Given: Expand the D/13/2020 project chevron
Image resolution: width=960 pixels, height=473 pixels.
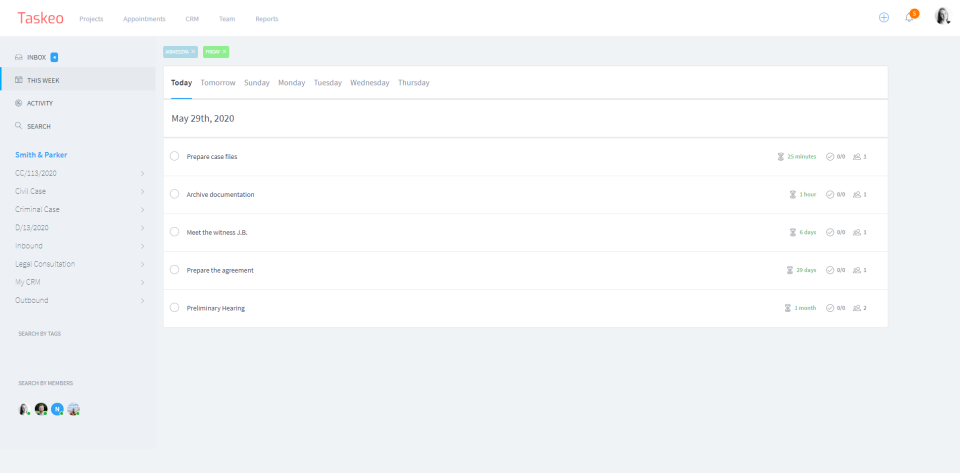Looking at the screenshot, I should point(142,228).
